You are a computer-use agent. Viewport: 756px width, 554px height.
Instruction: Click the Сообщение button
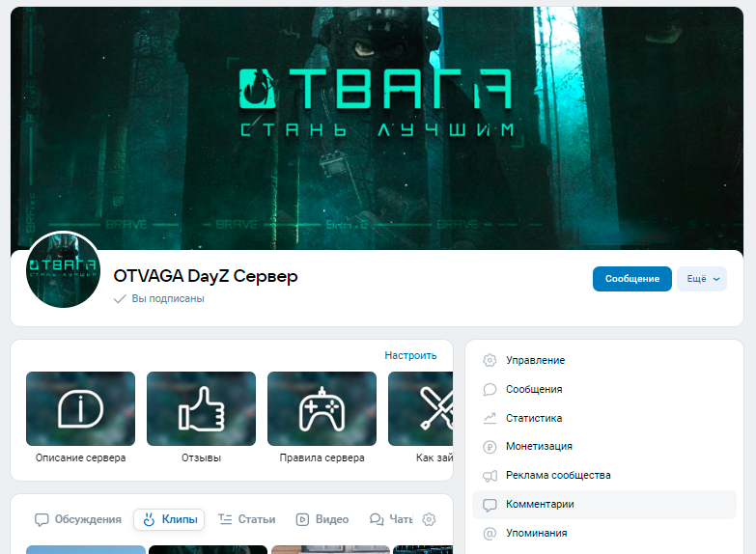coord(632,279)
